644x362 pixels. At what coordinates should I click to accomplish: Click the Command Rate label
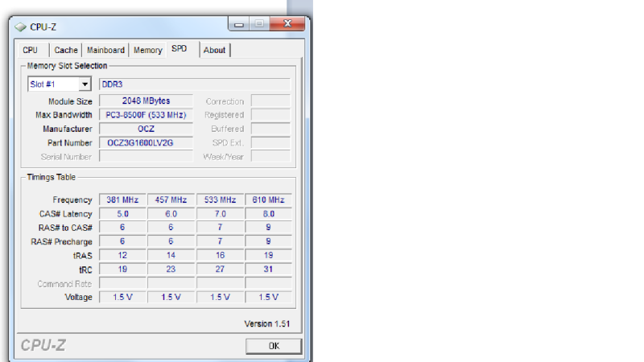(x=64, y=284)
